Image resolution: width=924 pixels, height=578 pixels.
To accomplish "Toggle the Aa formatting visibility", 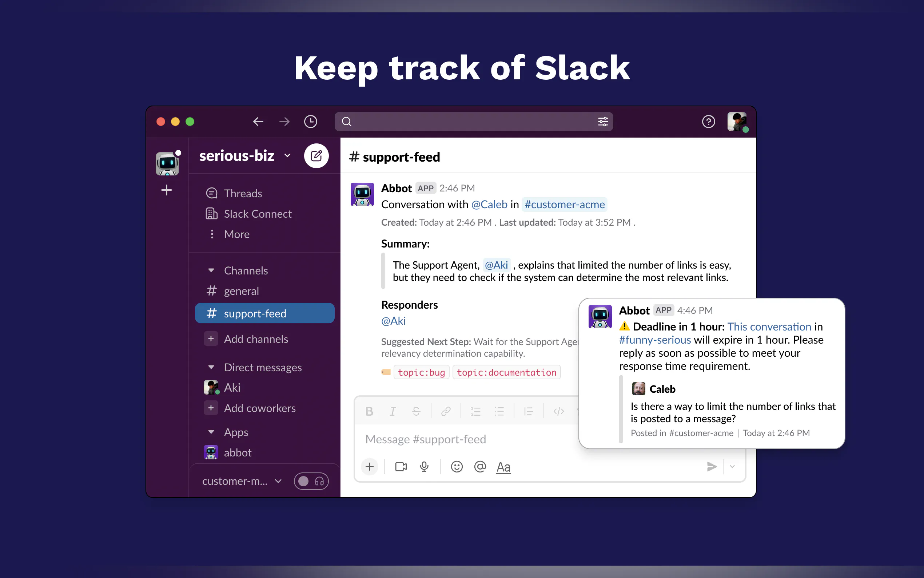I will (503, 467).
